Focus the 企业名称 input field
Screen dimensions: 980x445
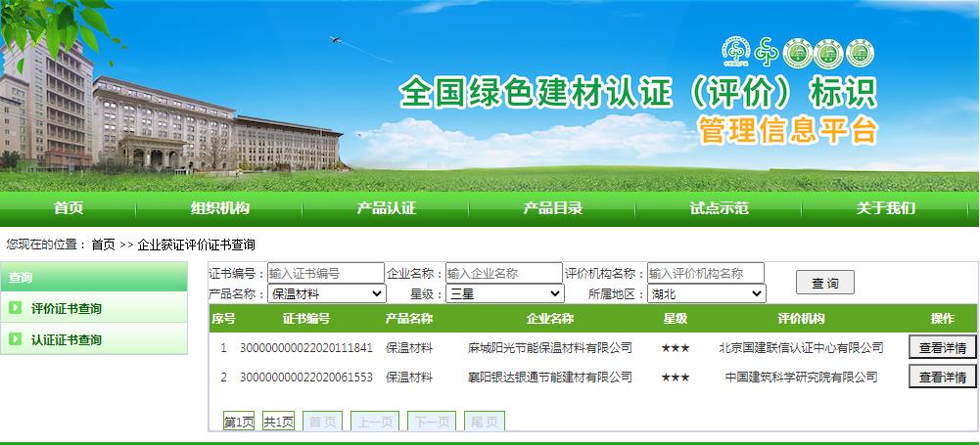tap(504, 273)
